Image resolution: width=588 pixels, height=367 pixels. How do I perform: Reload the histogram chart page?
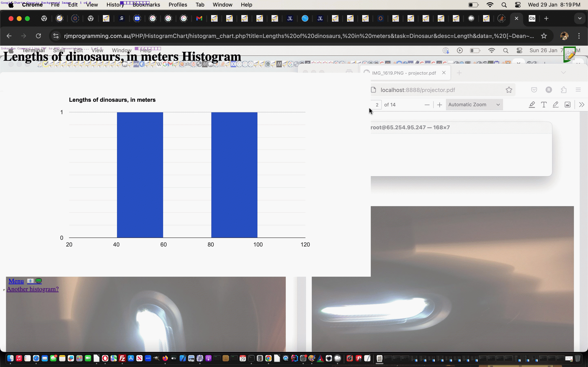click(x=38, y=36)
